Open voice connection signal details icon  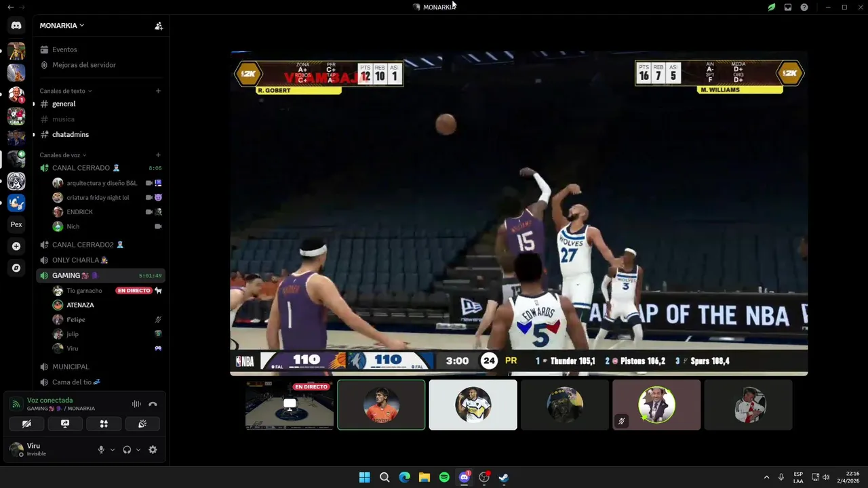[16, 404]
